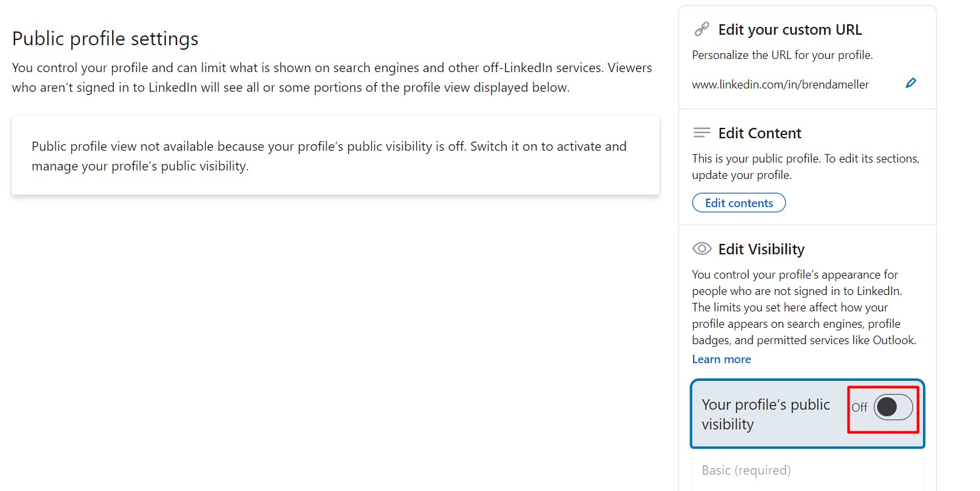The image size is (980, 491).
Task: Click the 'Edit Visibility' section heading
Action: pos(760,249)
